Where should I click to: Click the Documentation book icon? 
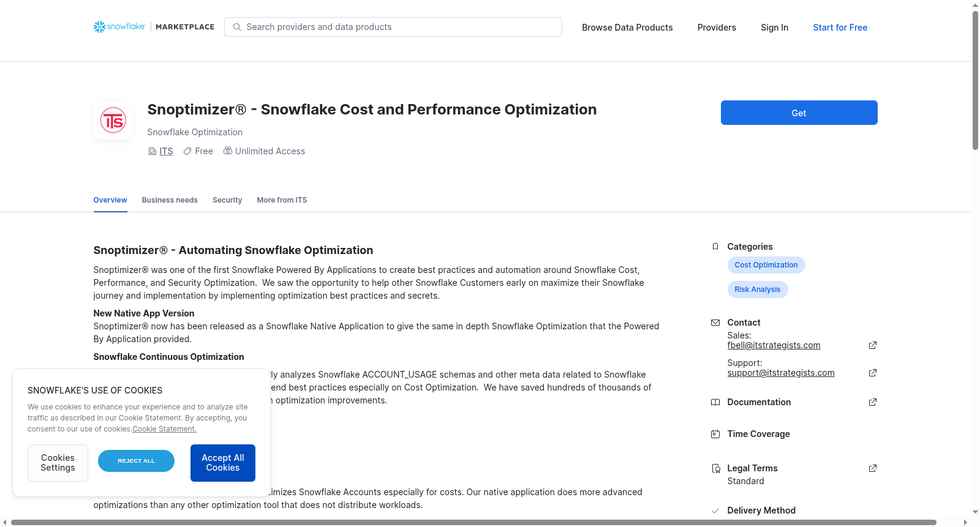click(715, 402)
